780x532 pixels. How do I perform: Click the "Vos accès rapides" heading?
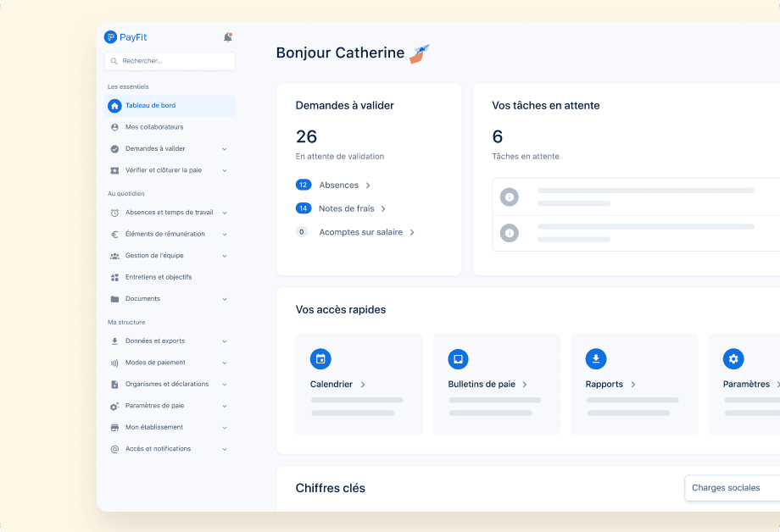coord(341,310)
